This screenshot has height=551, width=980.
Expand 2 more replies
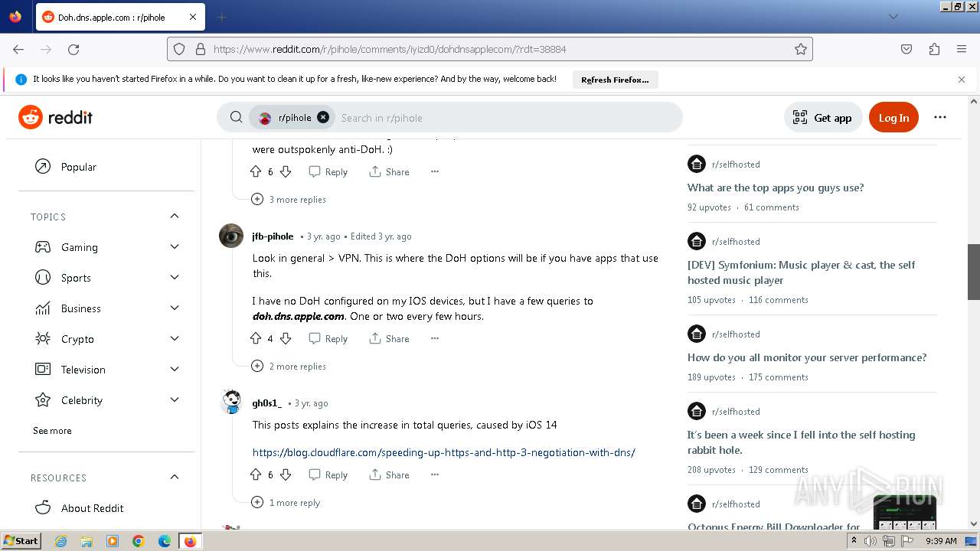click(289, 367)
